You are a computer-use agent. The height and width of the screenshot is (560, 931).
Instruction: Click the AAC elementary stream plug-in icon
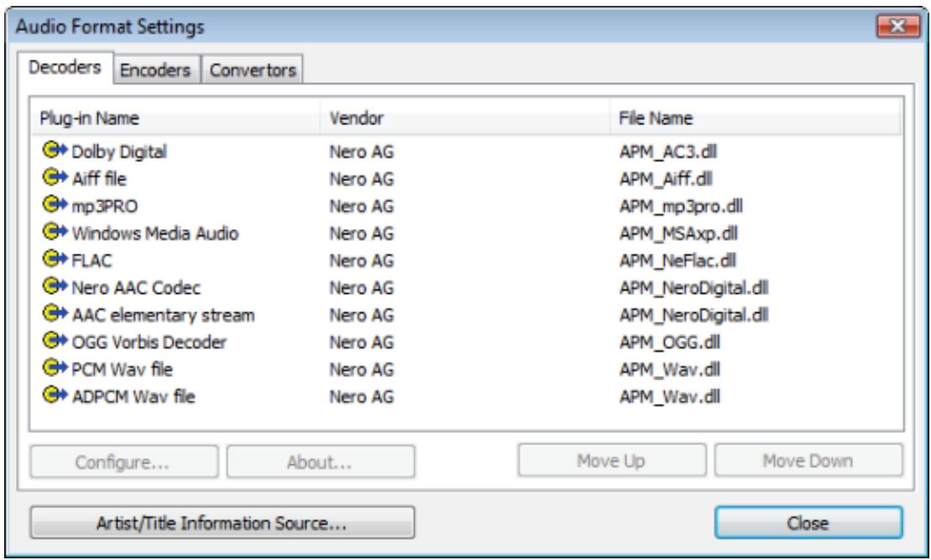click(x=55, y=314)
